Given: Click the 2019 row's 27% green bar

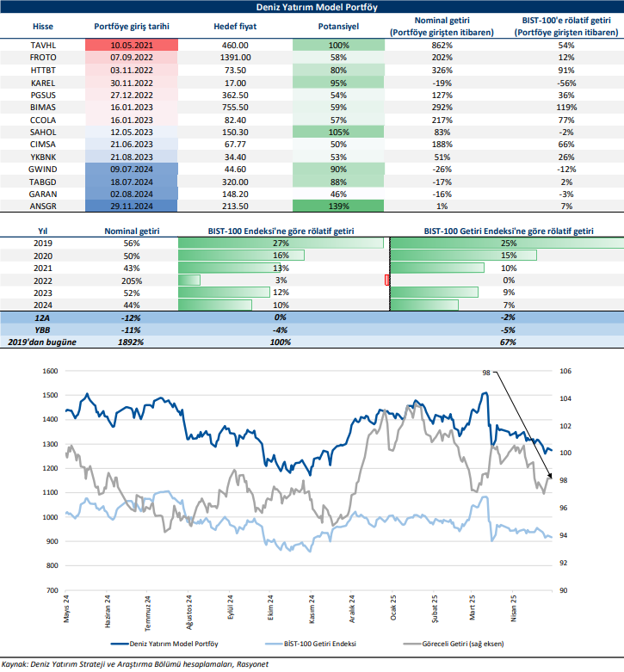Looking at the screenshot, I should 281,244.
